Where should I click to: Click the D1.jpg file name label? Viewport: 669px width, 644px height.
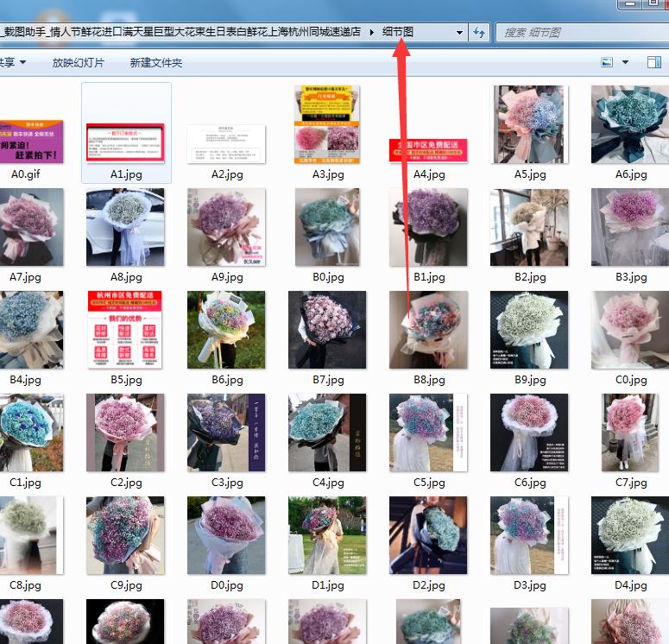pyautogui.click(x=328, y=585)
